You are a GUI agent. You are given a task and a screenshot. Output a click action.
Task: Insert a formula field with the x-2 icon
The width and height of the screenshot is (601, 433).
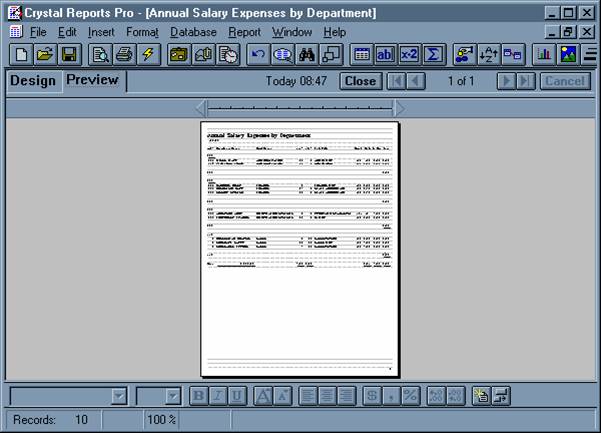tap(409, 54)
